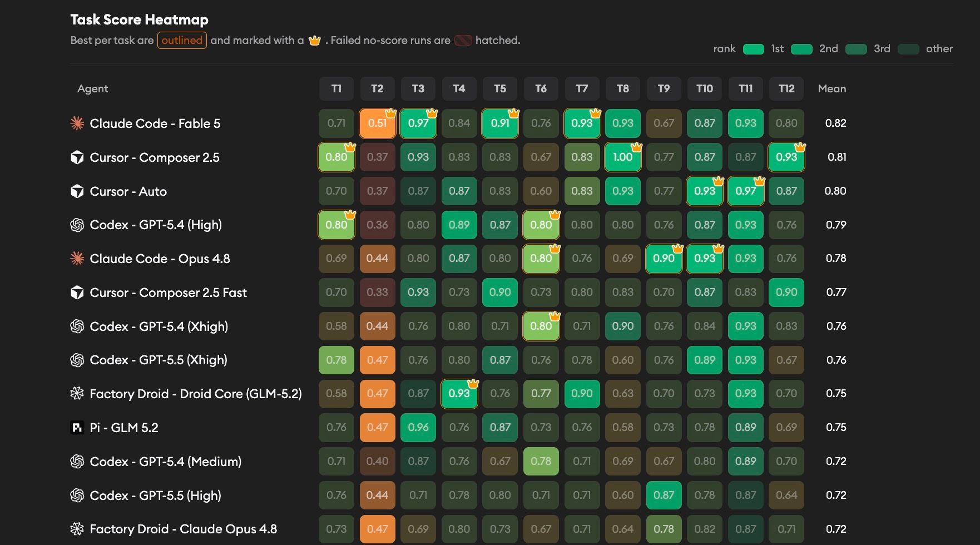Click the Pi icon beside Pi - GLM 5.2
This screenshot has height=545, width=980.
tap(77, 428)
